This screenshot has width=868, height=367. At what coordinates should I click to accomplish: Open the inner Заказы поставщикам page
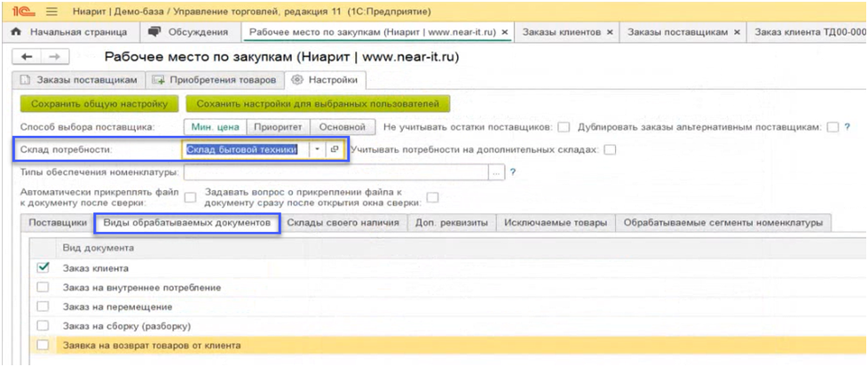[78, 80]
